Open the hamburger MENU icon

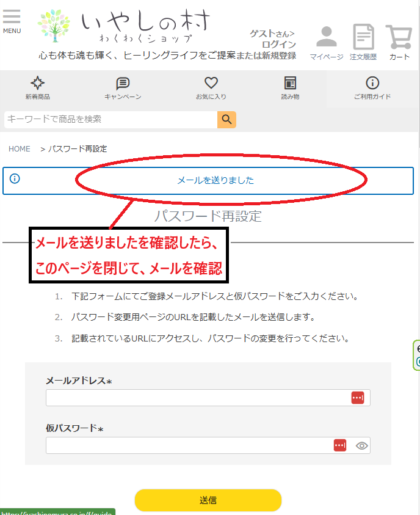coord(12,20)
